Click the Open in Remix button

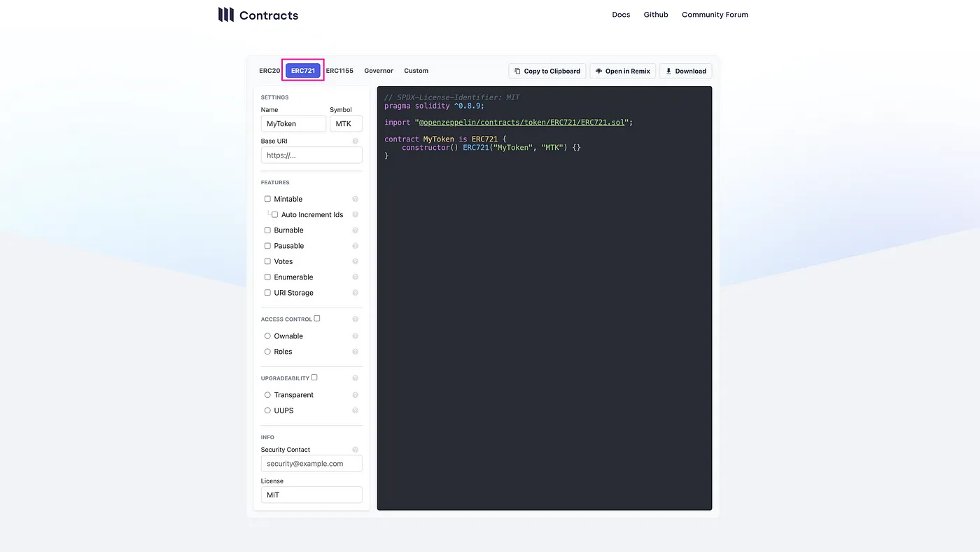(x=623, y=71)
